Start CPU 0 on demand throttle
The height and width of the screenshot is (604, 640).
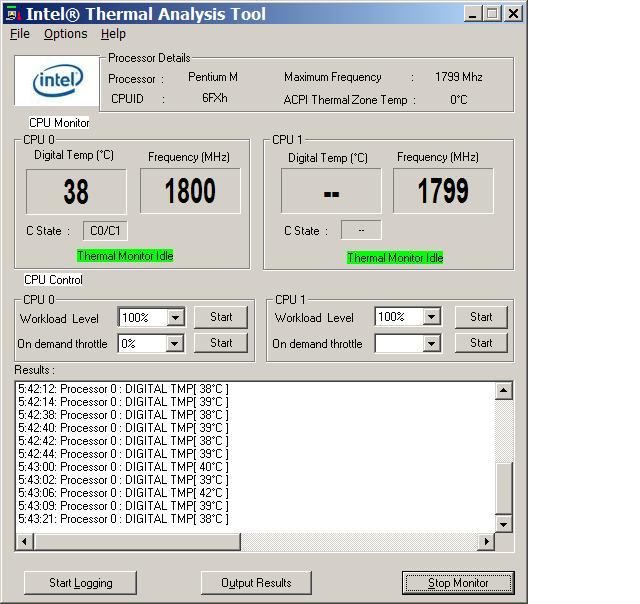[221, 343]
